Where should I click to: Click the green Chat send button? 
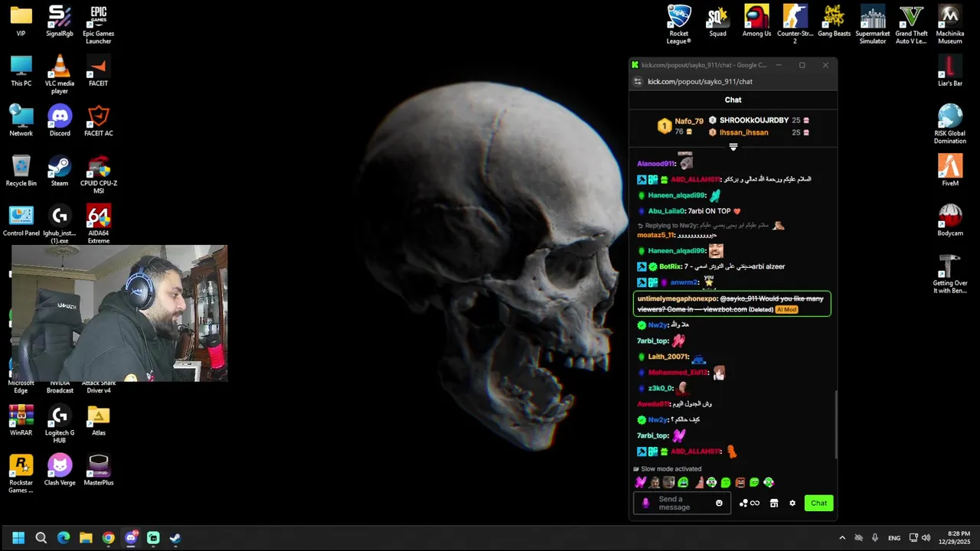tap(818, 503)
